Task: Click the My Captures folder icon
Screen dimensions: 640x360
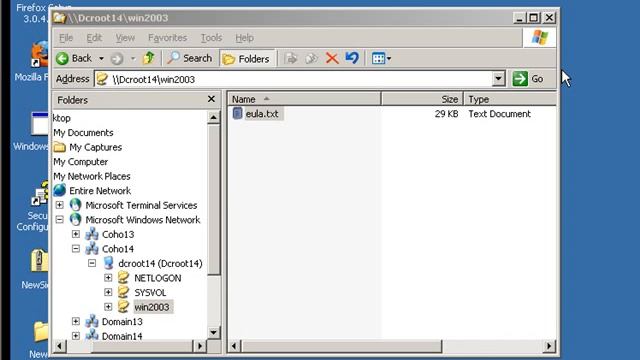Action: pyautogui.click(x=60, y=147)
